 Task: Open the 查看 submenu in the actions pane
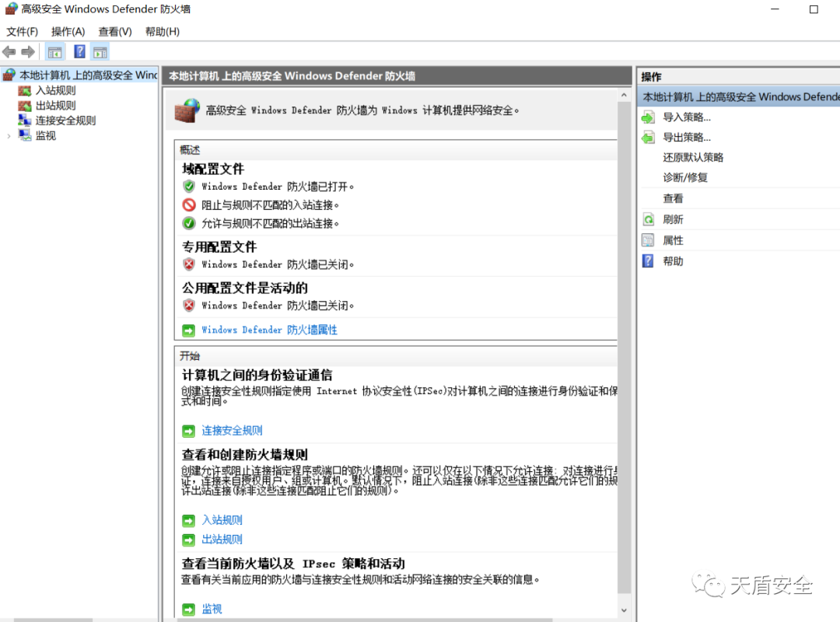point(673,199)
